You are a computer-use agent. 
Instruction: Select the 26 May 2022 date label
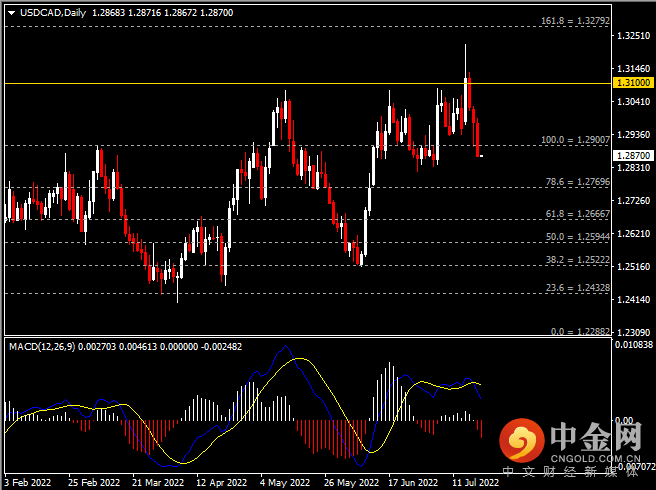[x=351, y=482]
